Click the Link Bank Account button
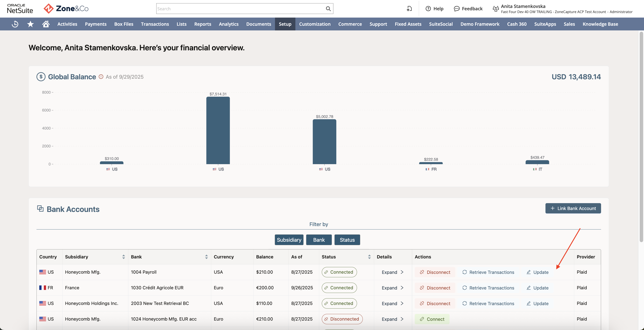Screen dimensions: 644x330 pos(573,208)
